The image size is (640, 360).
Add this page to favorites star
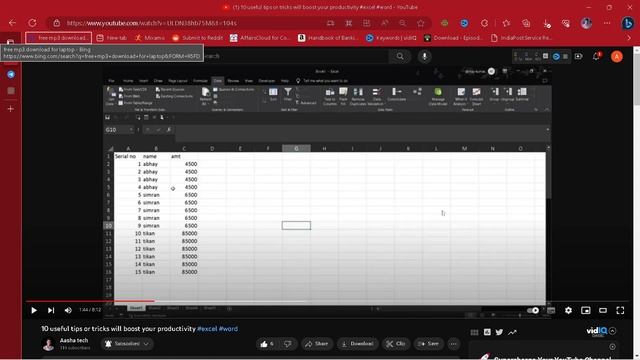tap(421, 23)
